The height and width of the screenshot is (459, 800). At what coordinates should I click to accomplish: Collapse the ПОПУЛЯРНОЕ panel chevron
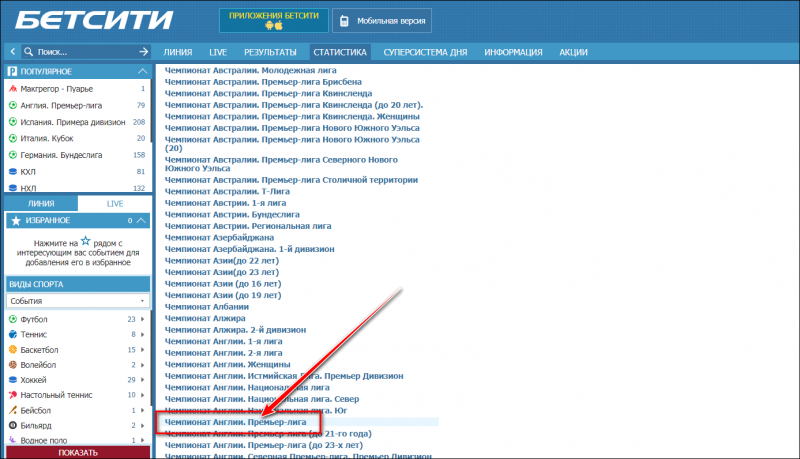coord(142,71)
